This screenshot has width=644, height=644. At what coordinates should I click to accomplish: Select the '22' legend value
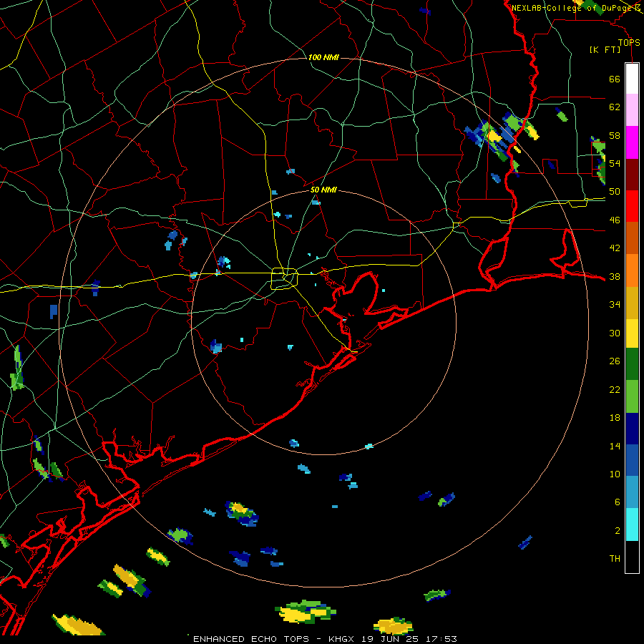point(615,389)
